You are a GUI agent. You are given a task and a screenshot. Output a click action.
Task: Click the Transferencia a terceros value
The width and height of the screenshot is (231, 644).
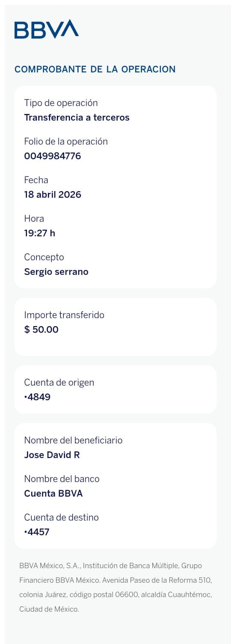[x=77, y=117]
